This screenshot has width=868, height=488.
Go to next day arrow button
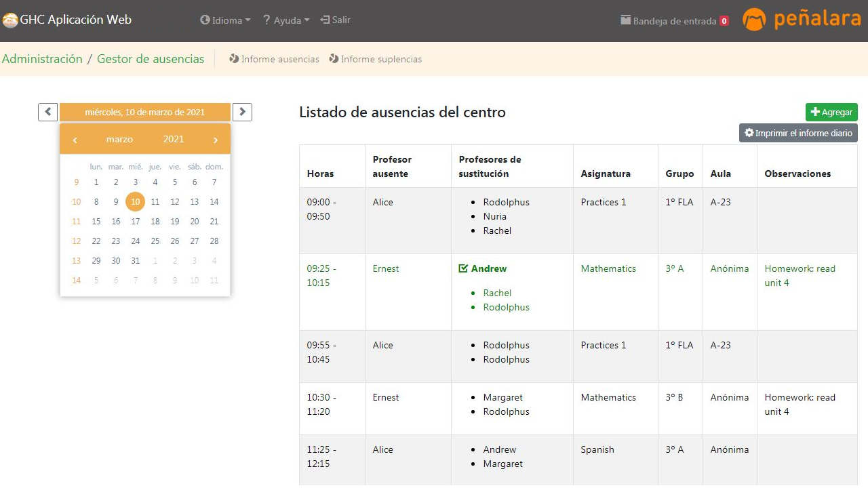click(x=242, y=112)
